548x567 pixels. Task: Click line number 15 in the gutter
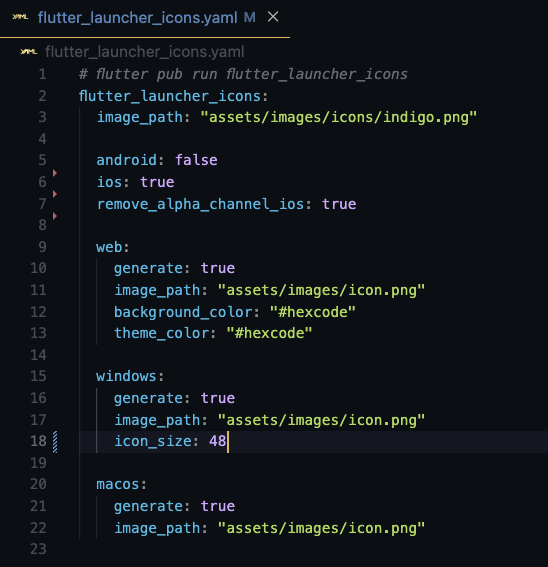pos(38,376)
